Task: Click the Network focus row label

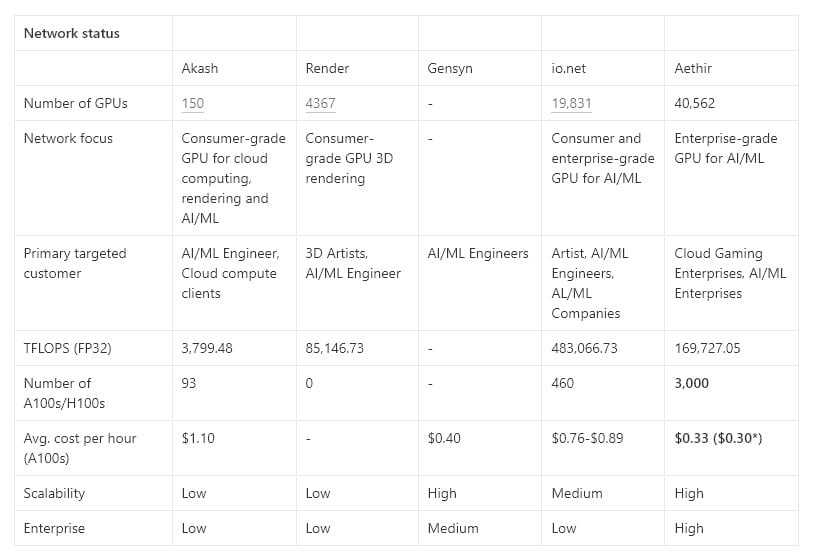Action: pyautogui.click(x=68, y=138)
